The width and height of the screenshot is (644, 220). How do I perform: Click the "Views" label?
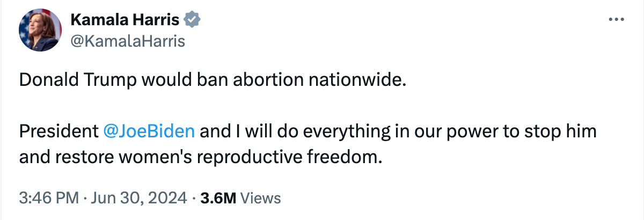click(x=260, y=198)
